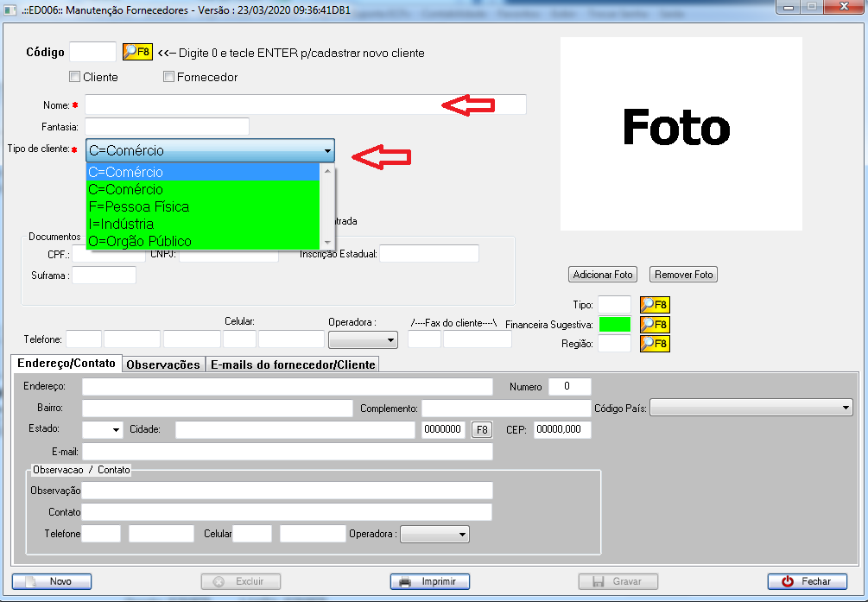The height and width of the screenshot is (602, 868).
Task: Click the Remover Foto button
Action: [x=683, y=275]
